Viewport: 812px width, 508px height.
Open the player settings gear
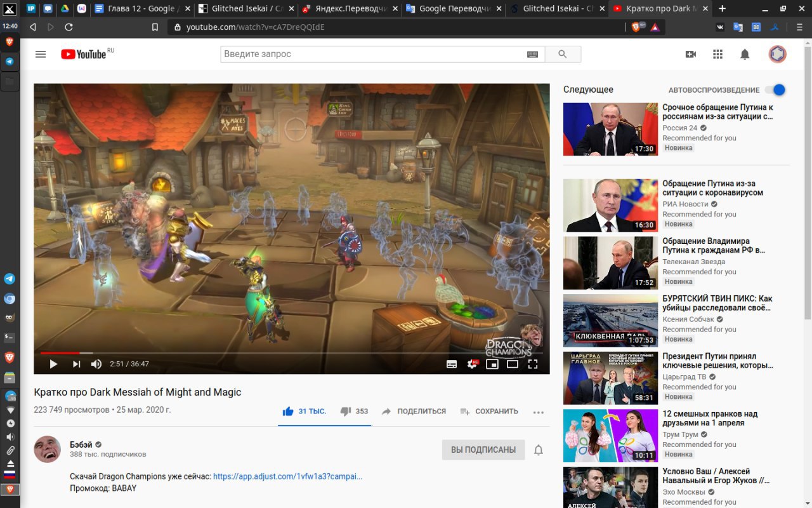pyautogui.click(x=472, y=364)
